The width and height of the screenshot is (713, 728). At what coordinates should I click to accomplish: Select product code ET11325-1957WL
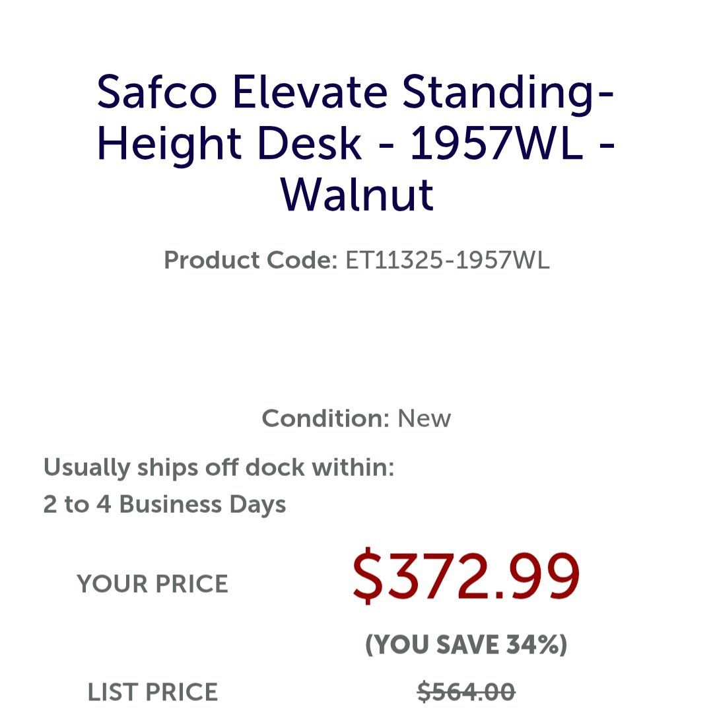tap(448, 260)
